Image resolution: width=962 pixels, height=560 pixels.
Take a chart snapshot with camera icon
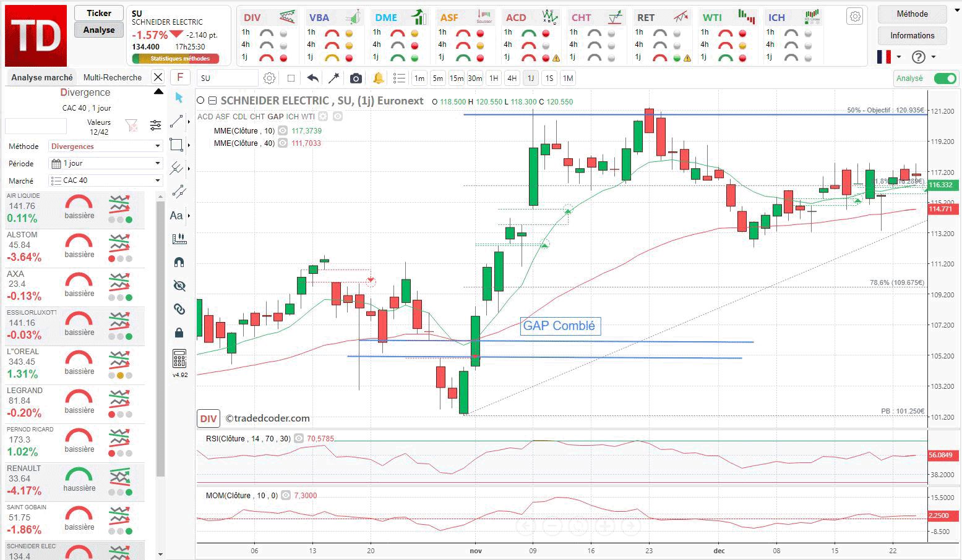(x=356, y=78)
